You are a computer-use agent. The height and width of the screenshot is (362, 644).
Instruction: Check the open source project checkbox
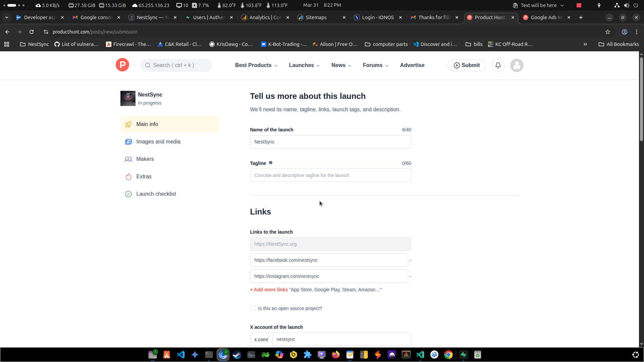click(253, 308)
